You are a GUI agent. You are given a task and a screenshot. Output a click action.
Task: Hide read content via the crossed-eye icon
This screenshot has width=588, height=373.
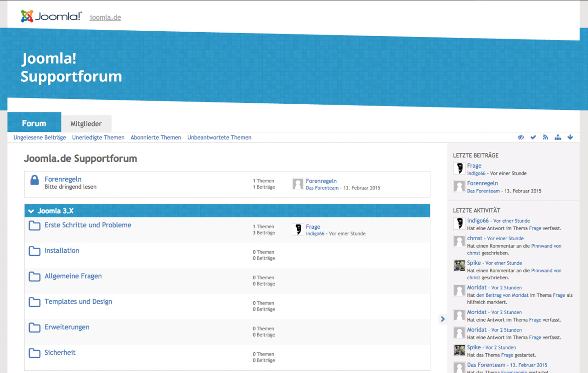(x=521, y=137)
